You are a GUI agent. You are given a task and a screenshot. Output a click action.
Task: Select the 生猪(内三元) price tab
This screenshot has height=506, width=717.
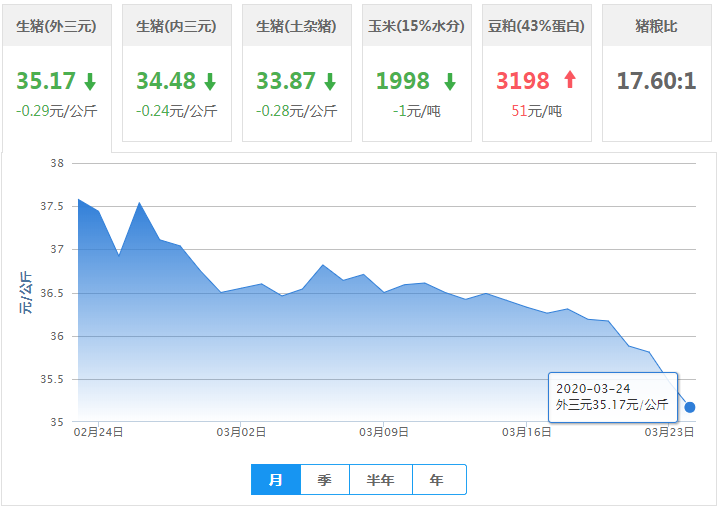[176, 26]
